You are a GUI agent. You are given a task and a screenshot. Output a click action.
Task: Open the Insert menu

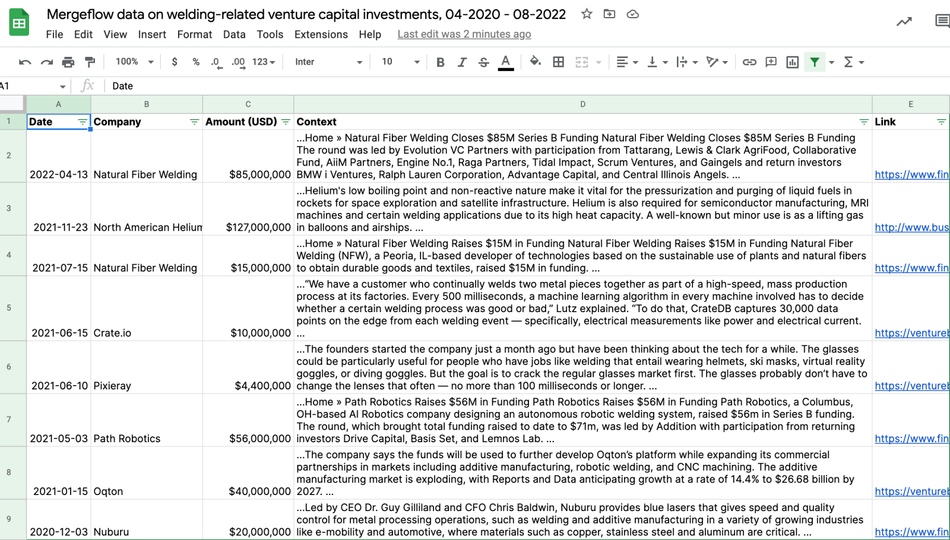tap(151, 35)
